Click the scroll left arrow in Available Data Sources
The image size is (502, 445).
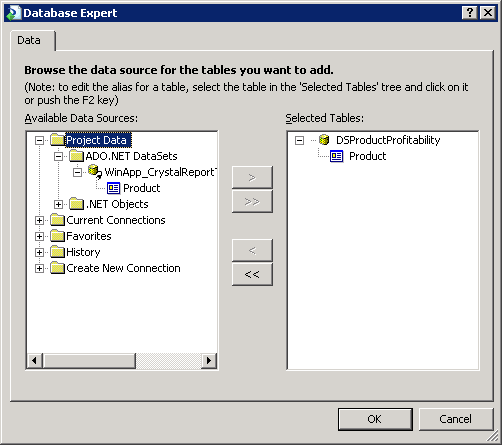point(35,361)
